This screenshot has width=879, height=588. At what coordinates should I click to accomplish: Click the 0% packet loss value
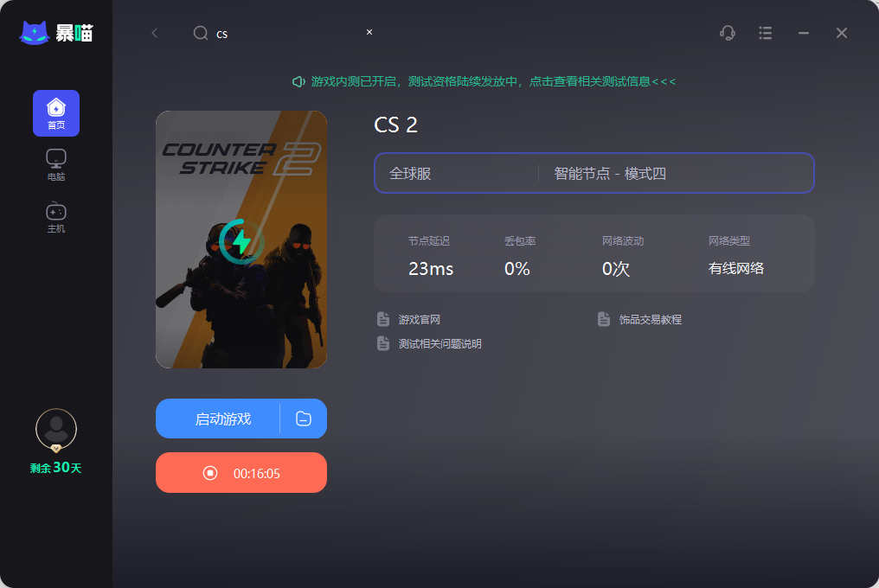click(x=516, y=269)
